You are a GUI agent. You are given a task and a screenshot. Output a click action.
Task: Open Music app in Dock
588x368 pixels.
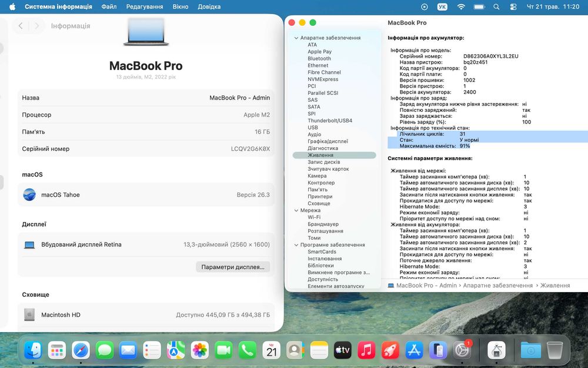pyautogui.click(x=367, y=351)
